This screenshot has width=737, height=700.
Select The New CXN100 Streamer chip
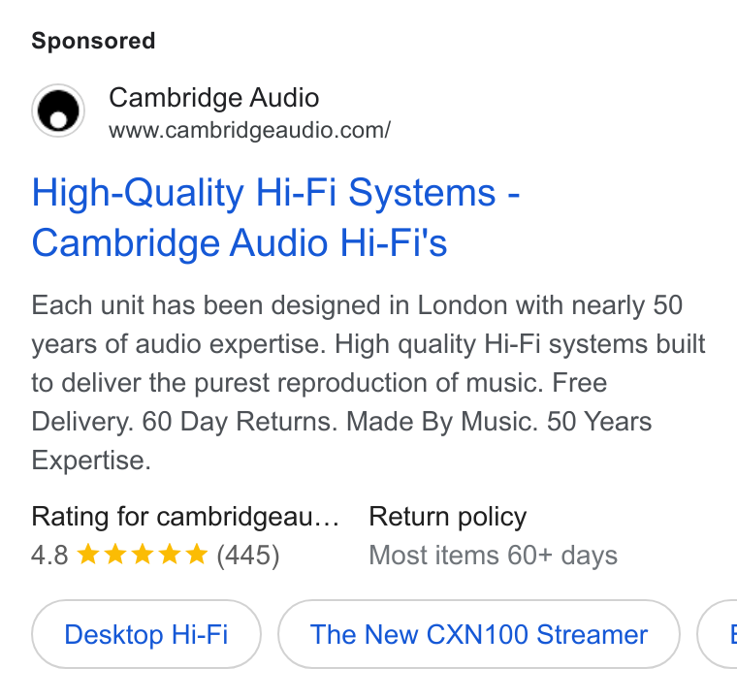tap(479, 634)
